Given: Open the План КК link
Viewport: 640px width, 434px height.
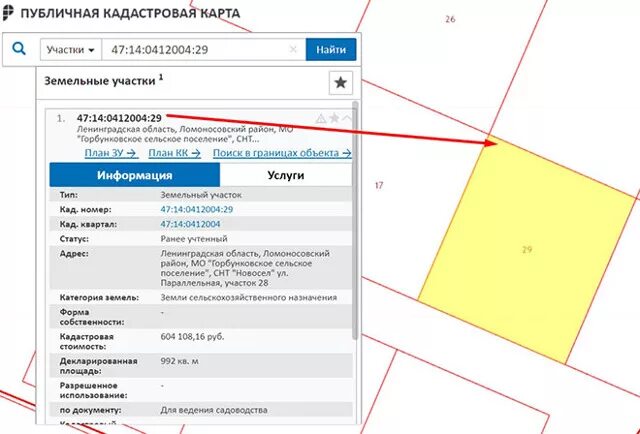Looking at the screenshot, I should coord(175,153).
